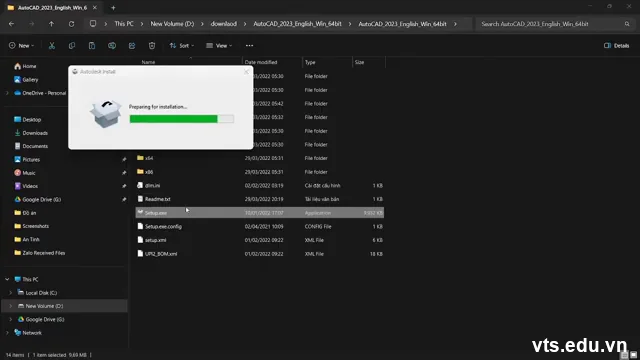Open Gallery in the navigation pane
This screenshot has height=360, width=640.
point(26,80)
